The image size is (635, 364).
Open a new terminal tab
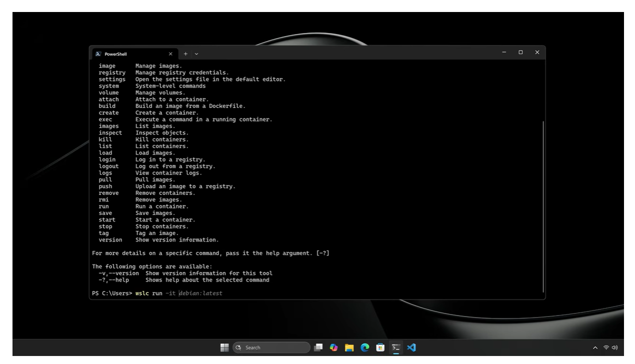click(x=185, y=53)
